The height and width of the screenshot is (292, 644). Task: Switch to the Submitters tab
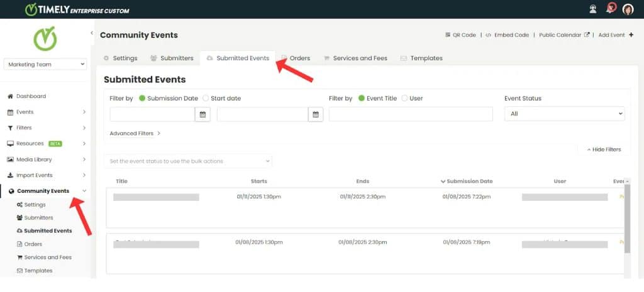(x=172, y=58)
